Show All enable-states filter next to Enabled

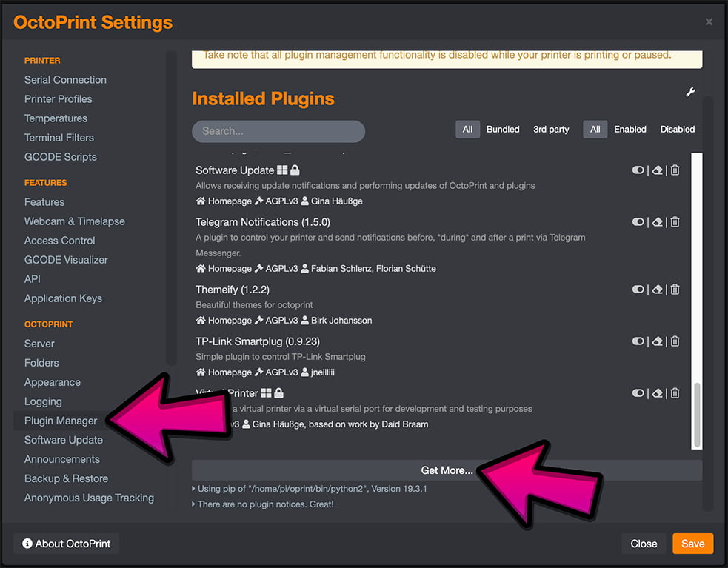pyautogui.click(x=595, y=129)
